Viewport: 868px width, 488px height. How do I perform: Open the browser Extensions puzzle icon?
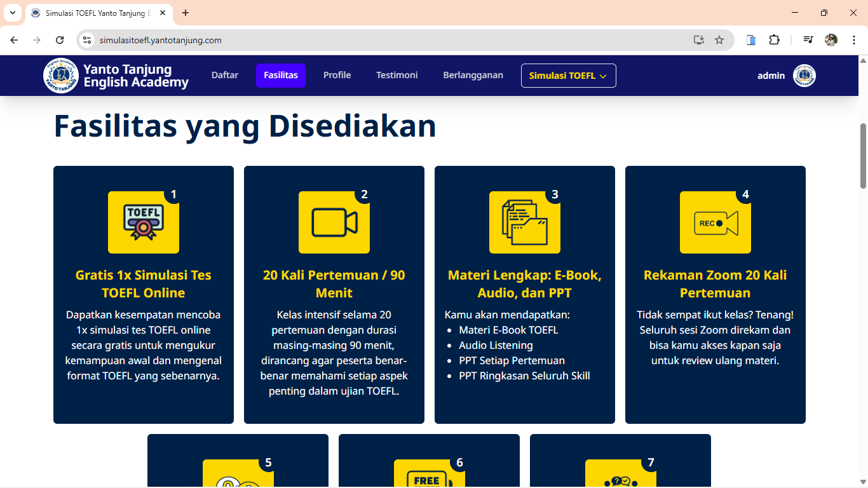pos(774,40)
